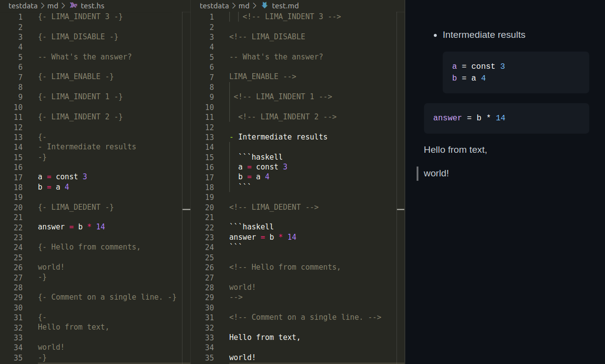Click 'a = const 3' code in preview
605x364 pixels.
(x=479, y=66)
